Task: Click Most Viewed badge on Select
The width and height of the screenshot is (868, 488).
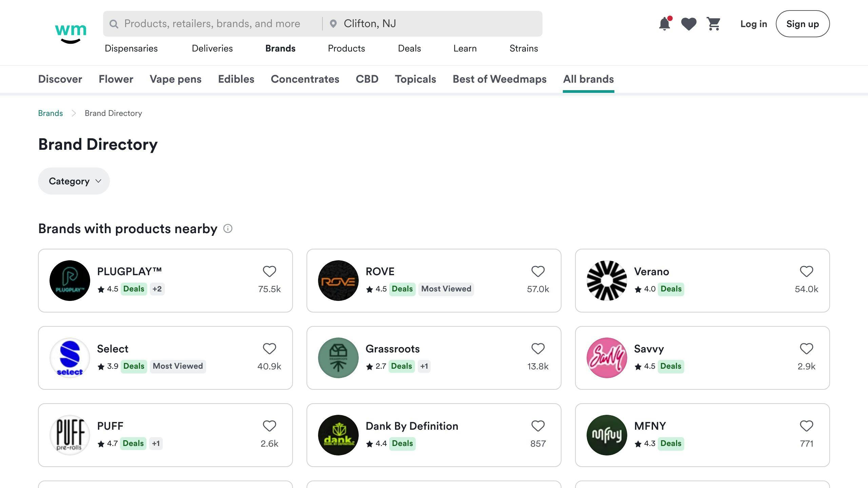Action: tap(178, 366)
